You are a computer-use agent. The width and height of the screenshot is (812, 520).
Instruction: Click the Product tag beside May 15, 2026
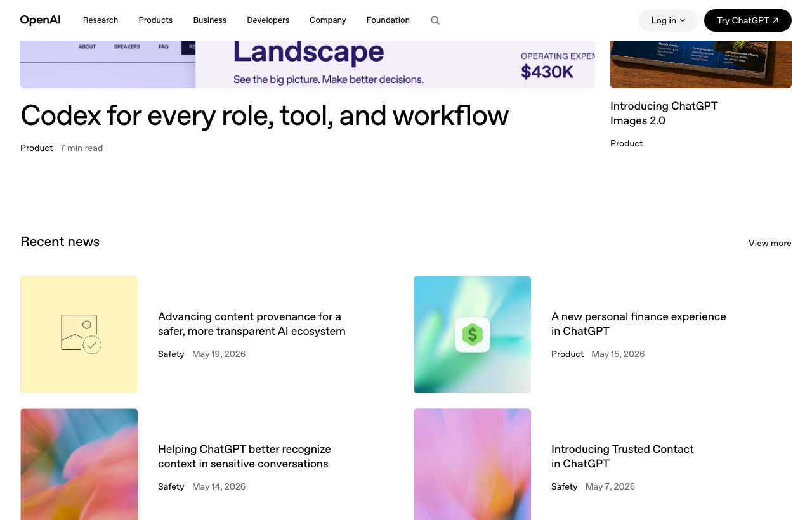tap(568, 354)
